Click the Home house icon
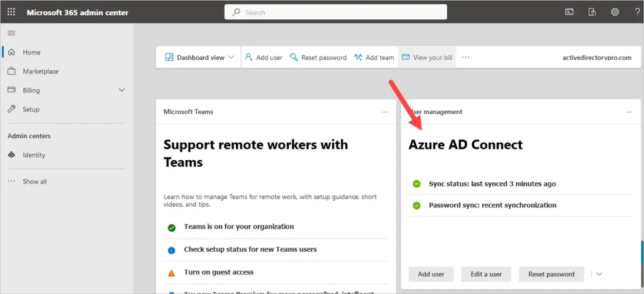 (11, 52)
